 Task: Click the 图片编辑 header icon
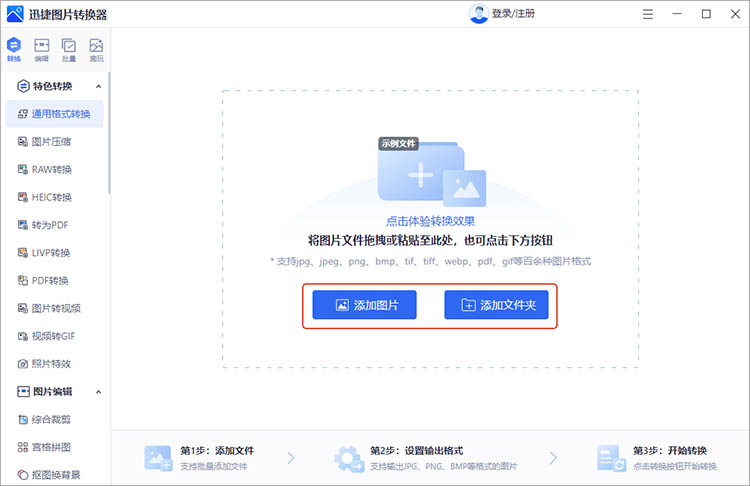[23, 392]
